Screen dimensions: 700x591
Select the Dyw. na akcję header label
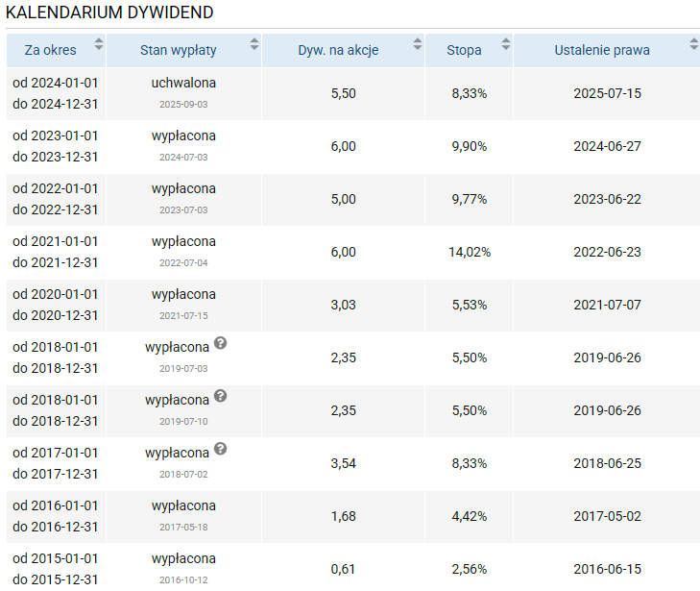click(x=338, y=50)
